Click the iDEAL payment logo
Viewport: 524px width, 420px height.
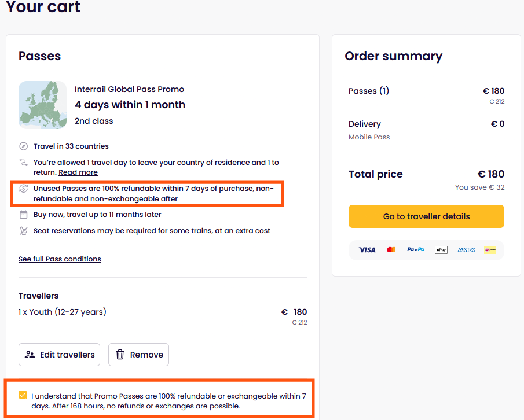point(490,250)
